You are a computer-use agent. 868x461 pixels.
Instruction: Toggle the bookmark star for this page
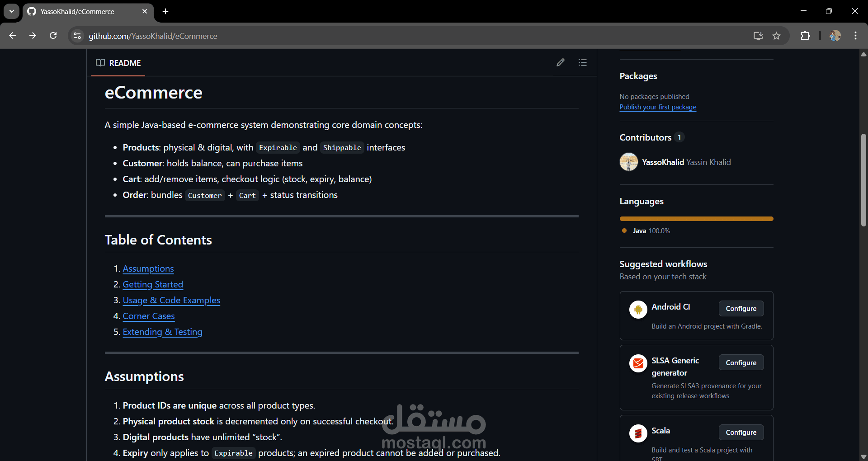tap(777, 36)
